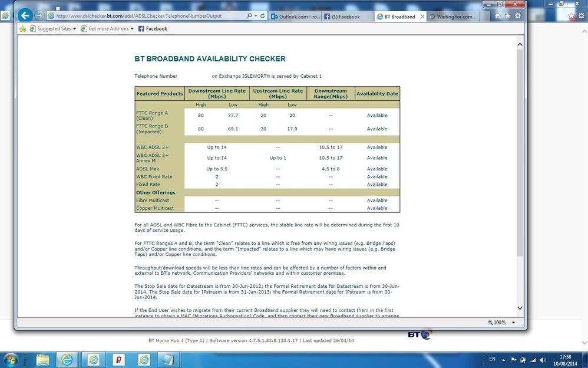The width and height of the screenshot is (588, 368).
Task: Click the 'FTTC Range B (Impacted)' row label
Action: pyautogui.click(x=152, y=129)
